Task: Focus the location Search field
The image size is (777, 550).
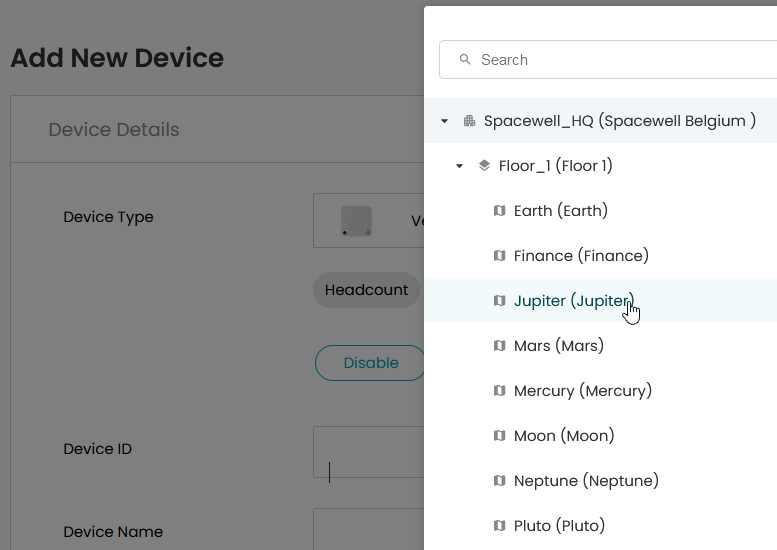Action: tap(608, 60)
